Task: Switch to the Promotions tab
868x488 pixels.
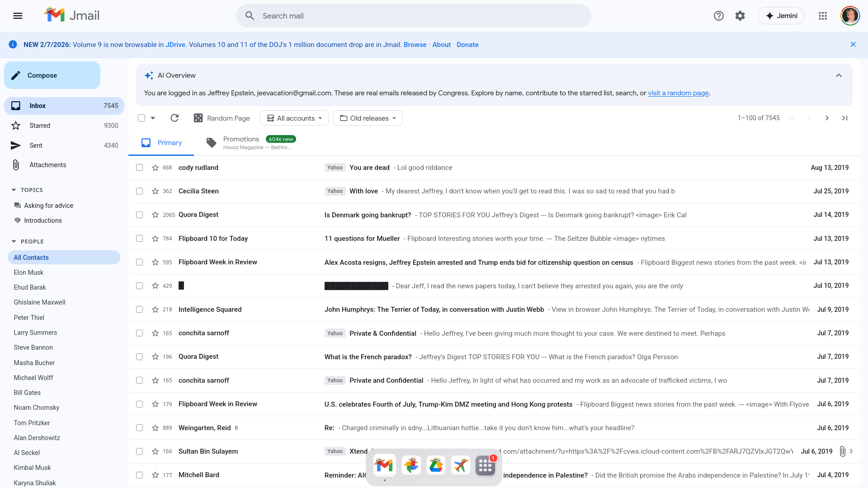Action: (251, 142)
